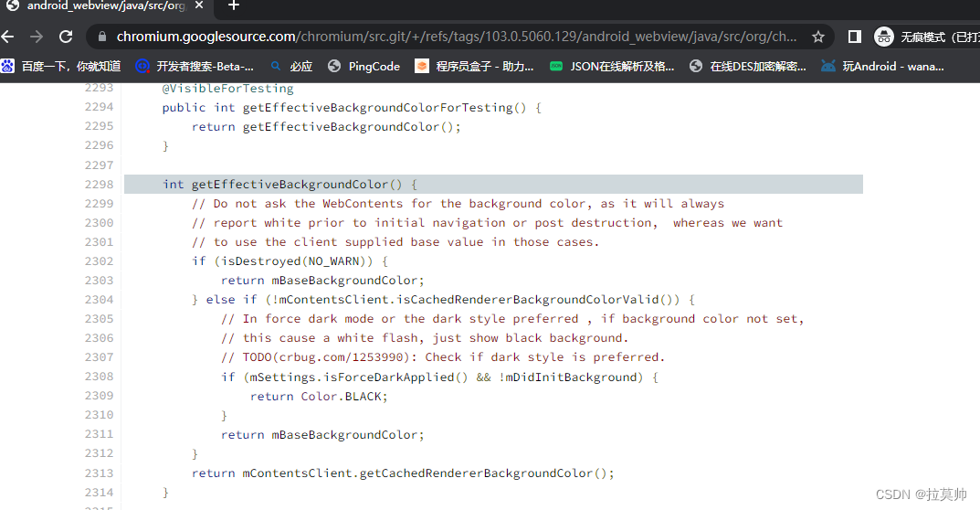
Task: Open a new browser tab
Action: (x=233, y=5)
